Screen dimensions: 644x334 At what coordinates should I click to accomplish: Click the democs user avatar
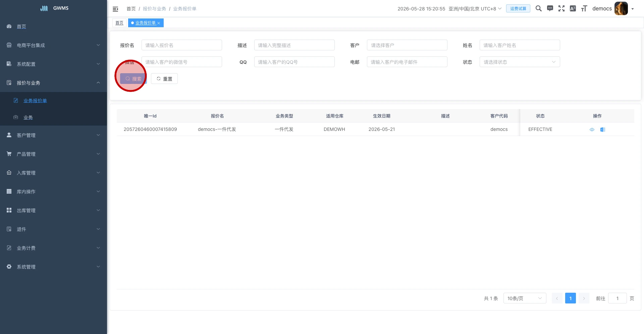[621, 8]
